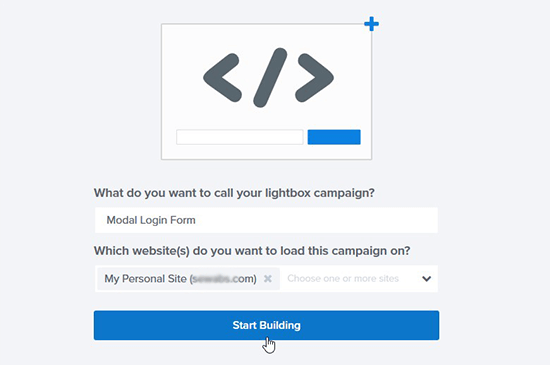Image resolution: width=550 pixels, height=365 pixels.
Task: Click empty right end of campaign name field
Action: 351,220
